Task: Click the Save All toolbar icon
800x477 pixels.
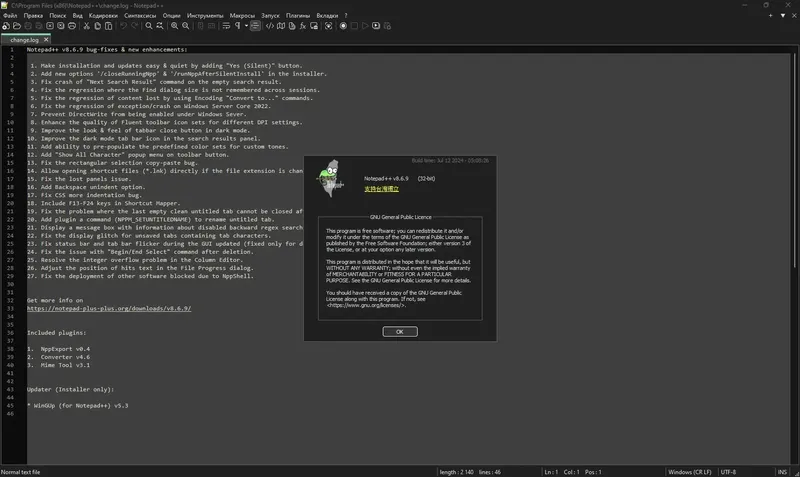Action: pos(39,26)
